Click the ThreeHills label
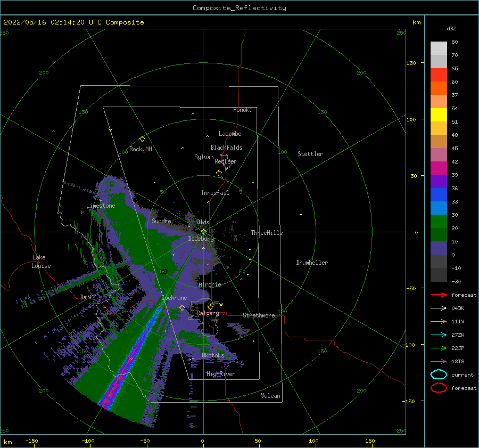This screenshot has width=479, height=448. pyautogui.click(x=267, y=233)
